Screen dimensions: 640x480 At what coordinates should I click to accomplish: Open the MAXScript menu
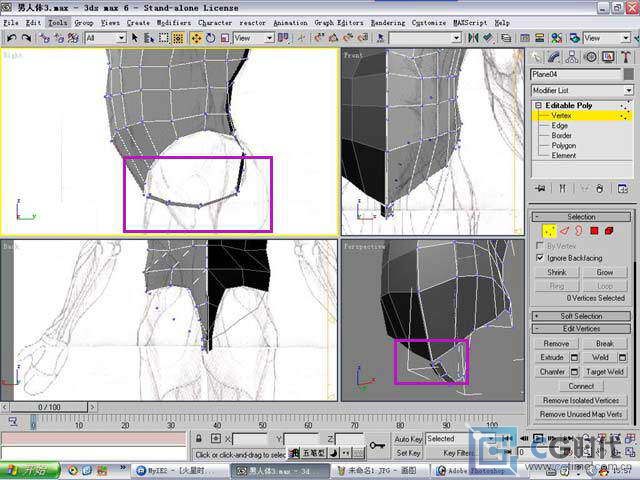point(470,23)
